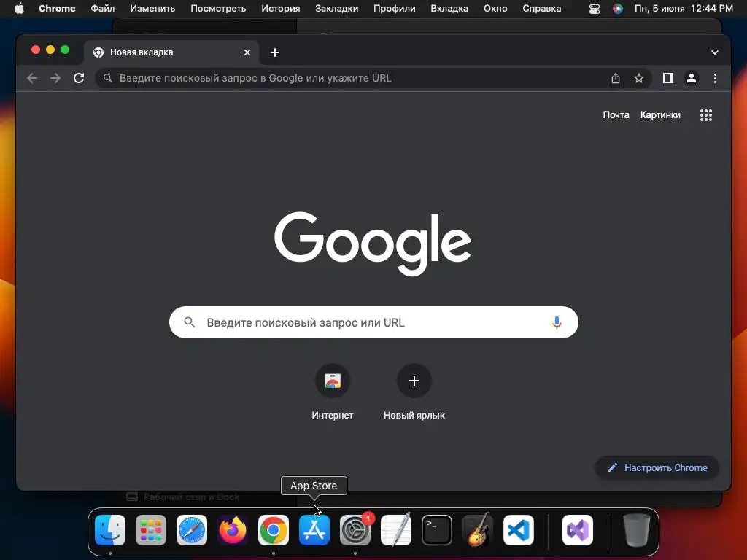This screenshot has height=560, width=747.
Task: Open the Окно menu
Action: (495, 9)
